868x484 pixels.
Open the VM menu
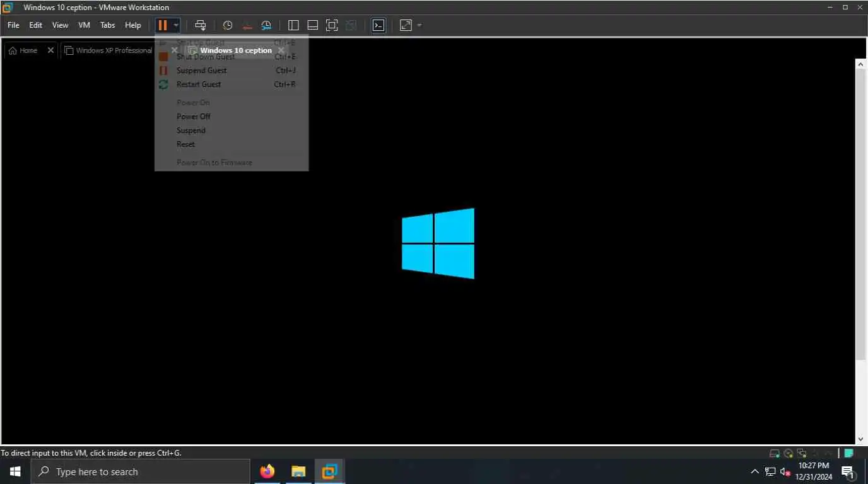(x=84, y=25)
